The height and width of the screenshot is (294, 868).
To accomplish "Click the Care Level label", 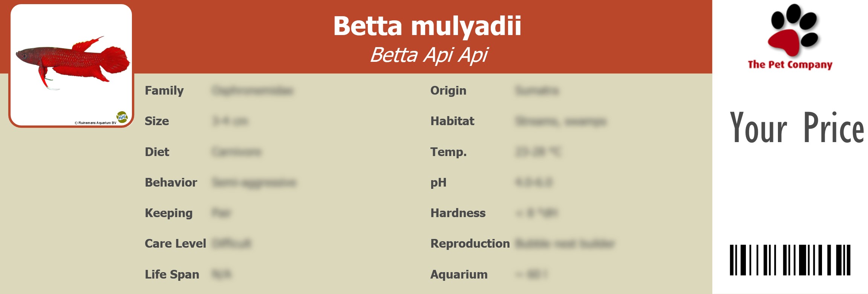I will (x=175, y=243).
